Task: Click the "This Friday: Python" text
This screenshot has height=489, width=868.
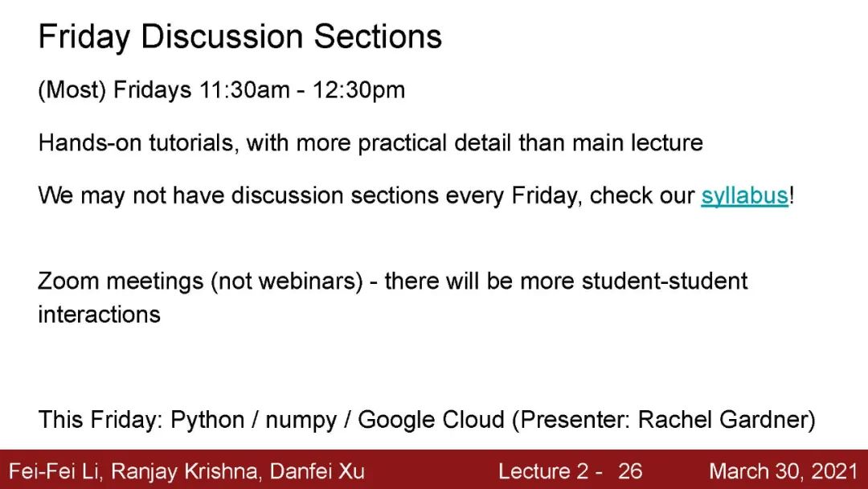Action: click(x=141, y=420)
